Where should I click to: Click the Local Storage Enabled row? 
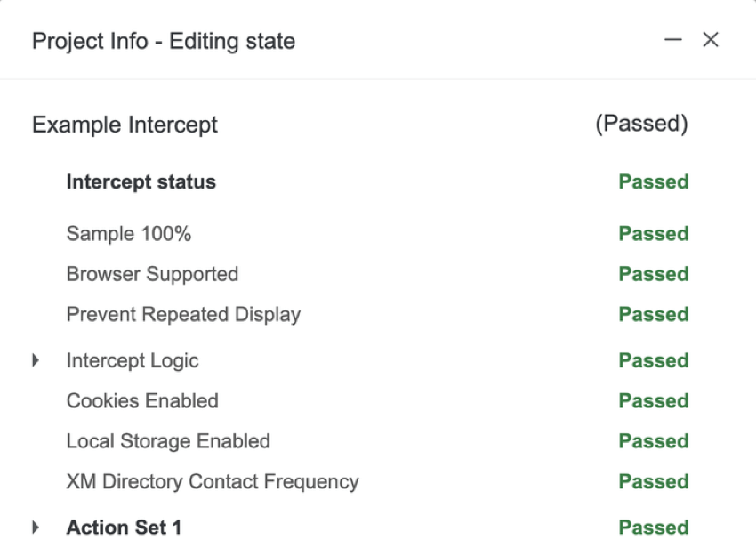point(168,441)
